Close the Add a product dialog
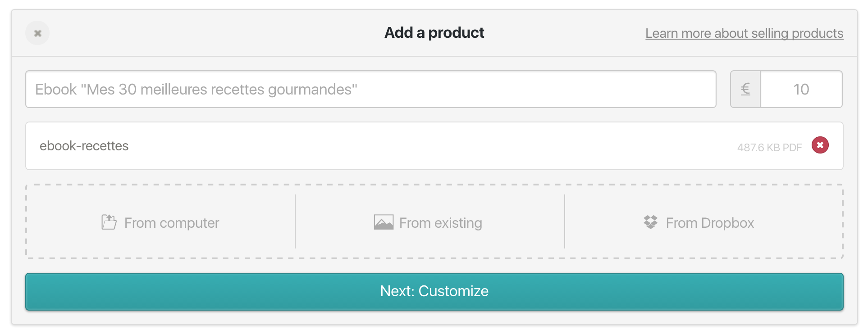The height and width of the screenshot is (334, 868). 37,33
